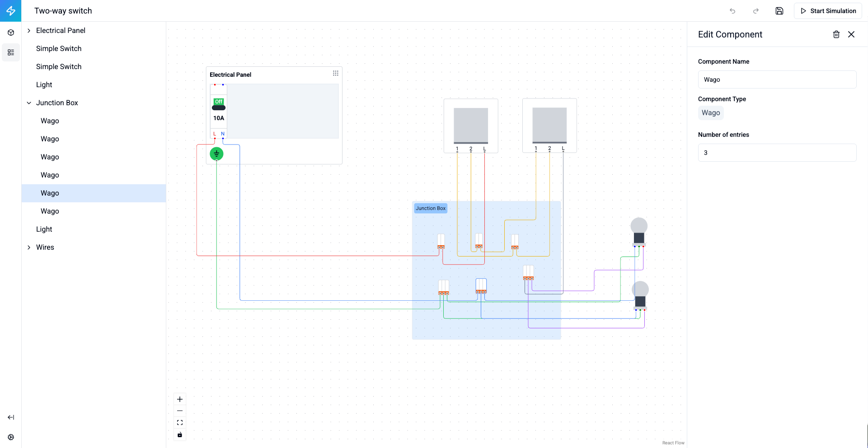Screen dimensions: 868x448
Task: Select the first Simple Switch item
Action: point(59,49)
